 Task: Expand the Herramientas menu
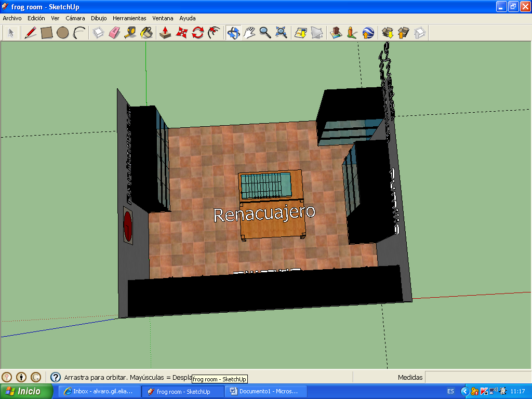[x=129, y=18]
